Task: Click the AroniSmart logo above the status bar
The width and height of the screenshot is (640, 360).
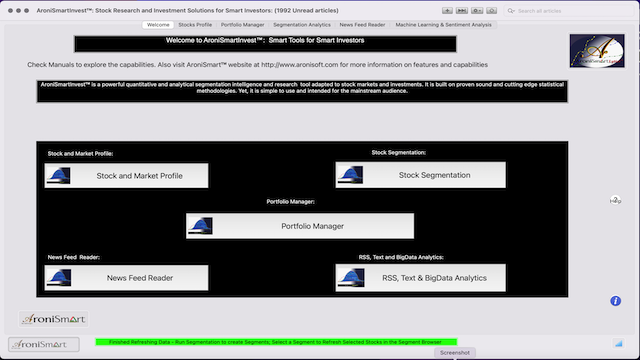Action: (x=53, y=319)
